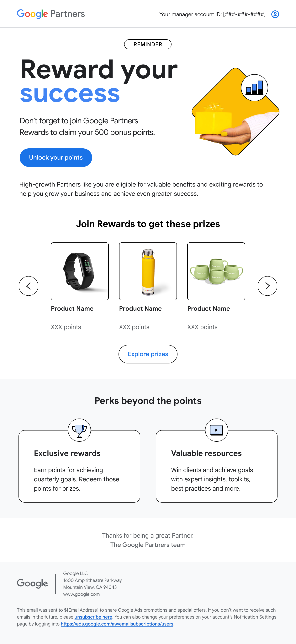Select the fitness tracker prize image
This screenshot has width=296, height=644.
click(x=80, y=271)
